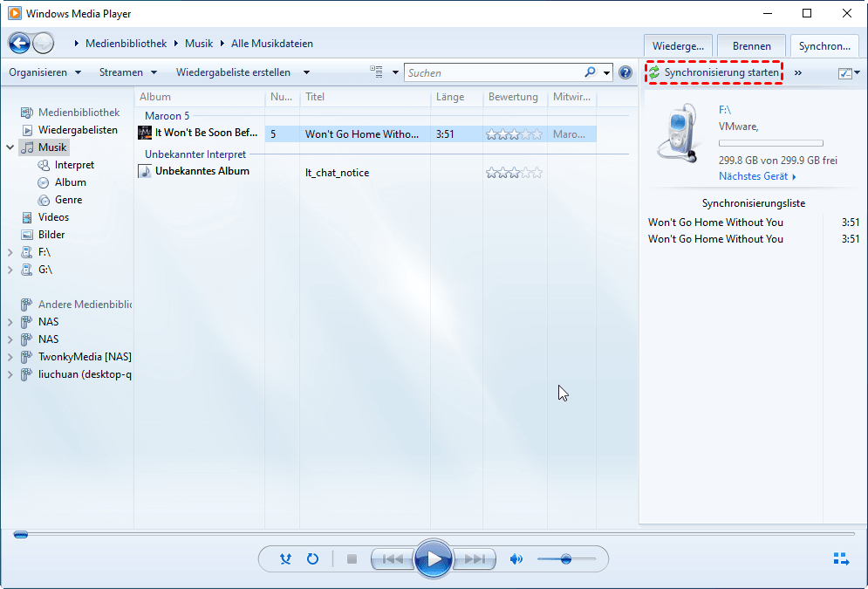Select the Interpret category
The image size is (868, 589).
click(74, 165)
